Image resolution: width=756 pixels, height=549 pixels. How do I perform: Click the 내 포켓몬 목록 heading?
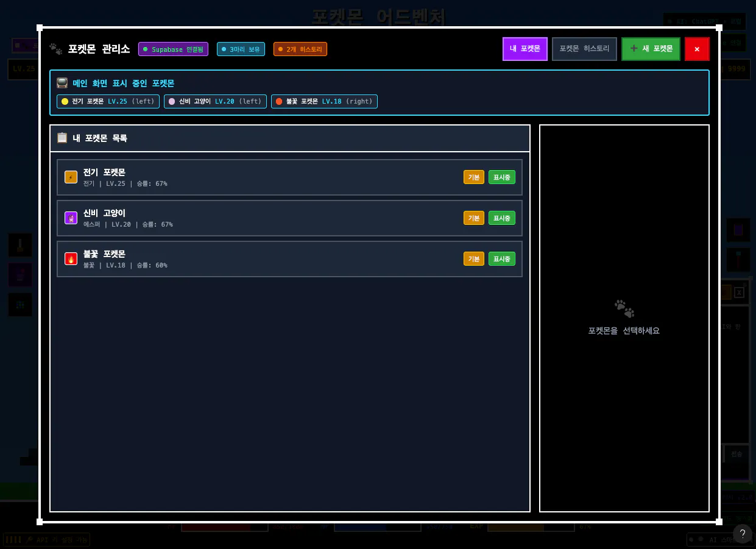100,138
